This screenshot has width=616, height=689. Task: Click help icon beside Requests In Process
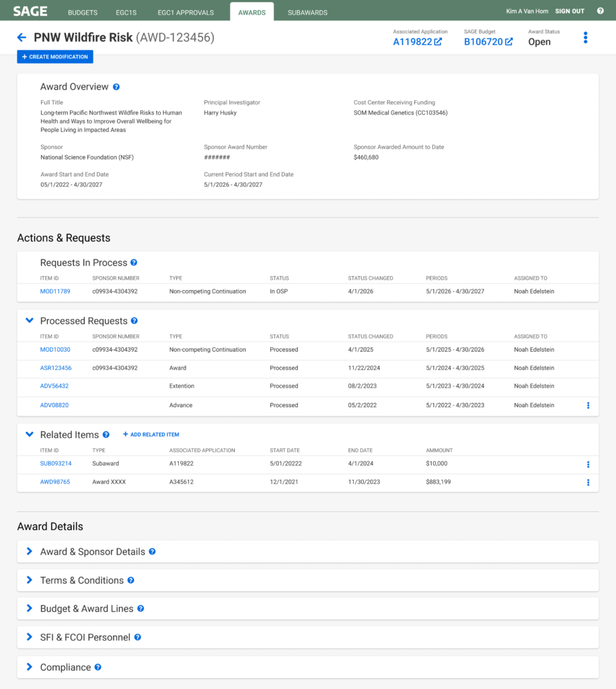pos(134,262)
